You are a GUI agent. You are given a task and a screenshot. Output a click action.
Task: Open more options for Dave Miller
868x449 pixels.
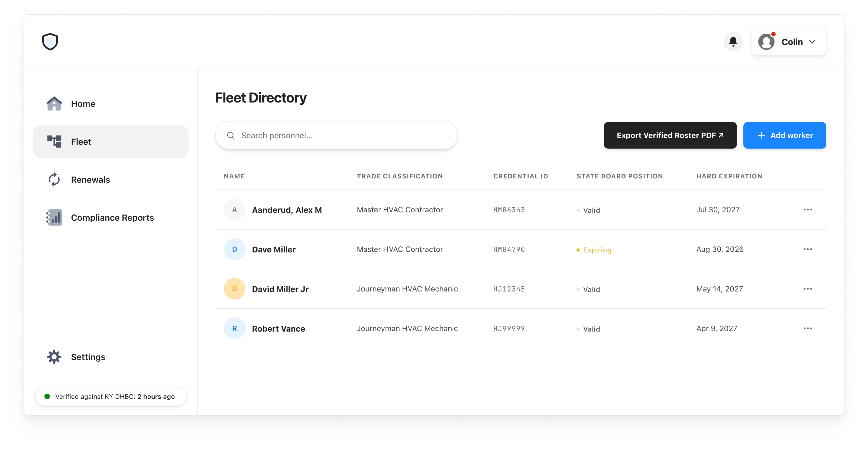pyautogui.click(x=808, y=249)
